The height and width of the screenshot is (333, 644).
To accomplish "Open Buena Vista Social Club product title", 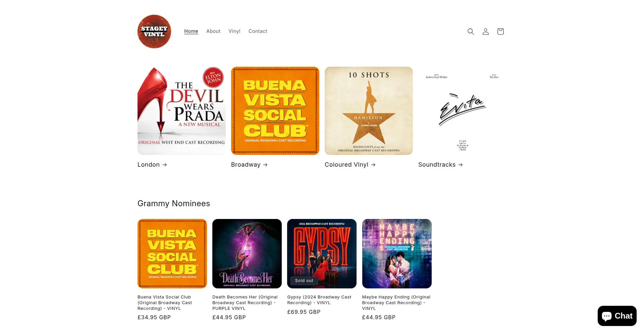I will [x=165, y=302].
